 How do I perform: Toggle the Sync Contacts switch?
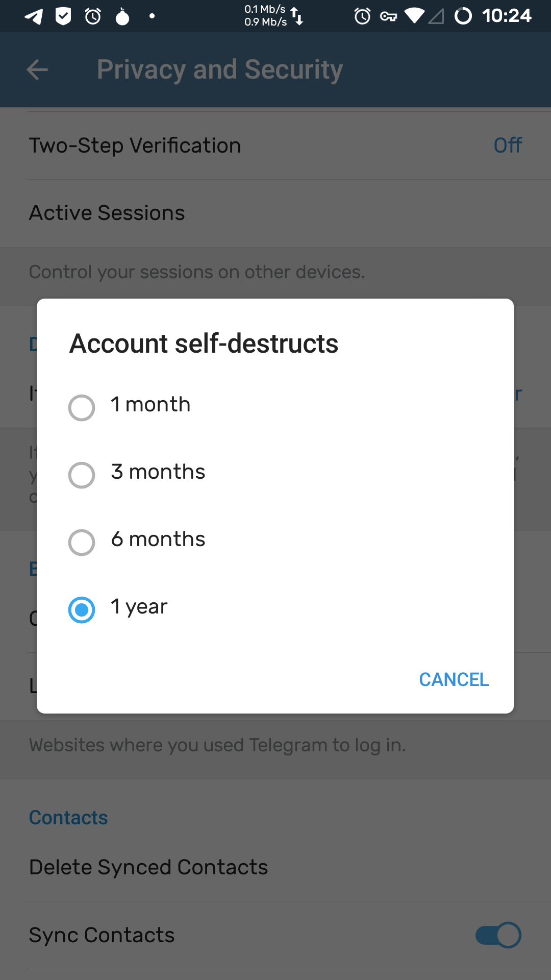click(x=498, y=935)
